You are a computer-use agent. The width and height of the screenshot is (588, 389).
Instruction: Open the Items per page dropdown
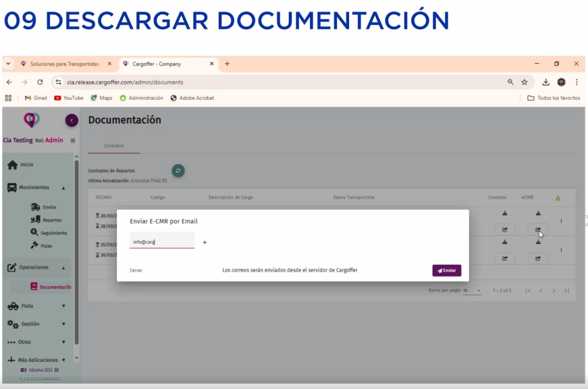point(473,291)
